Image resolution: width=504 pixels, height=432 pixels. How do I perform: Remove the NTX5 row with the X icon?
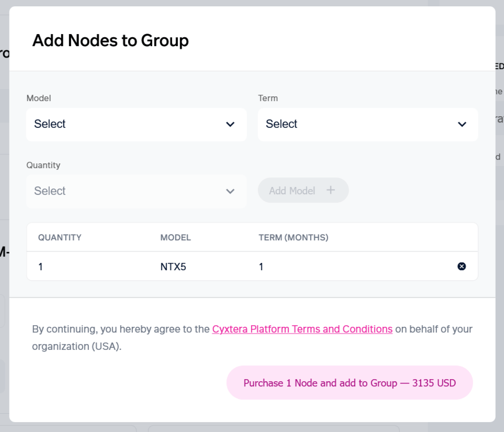click(462, 267)
